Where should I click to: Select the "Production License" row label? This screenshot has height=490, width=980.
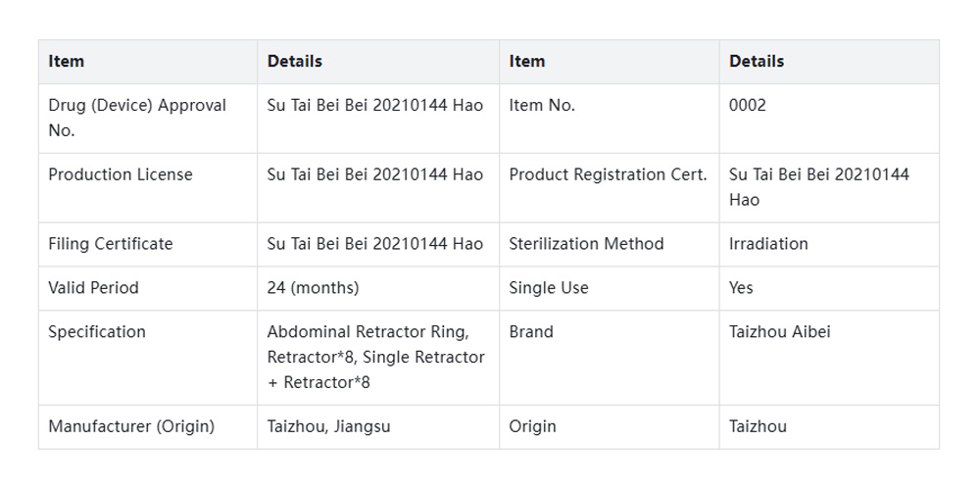pyautogui.click(x=121, y=174)
